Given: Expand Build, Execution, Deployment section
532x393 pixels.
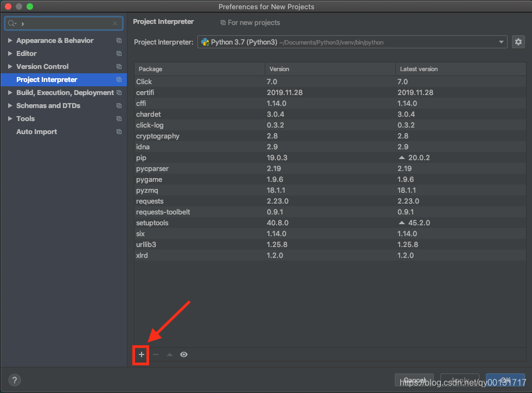Looking at the screenshot, I should [x=10, y=92].
